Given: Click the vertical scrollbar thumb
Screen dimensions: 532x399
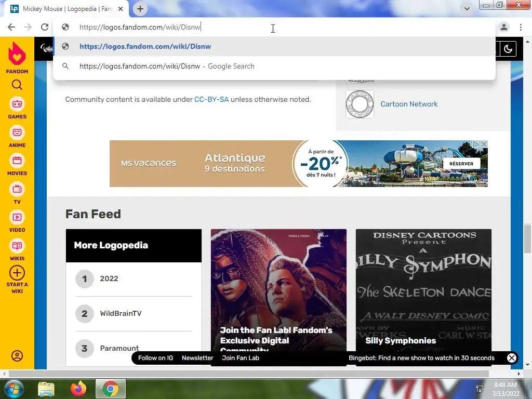Looking at the screenshot, I should tap(528, 238).
